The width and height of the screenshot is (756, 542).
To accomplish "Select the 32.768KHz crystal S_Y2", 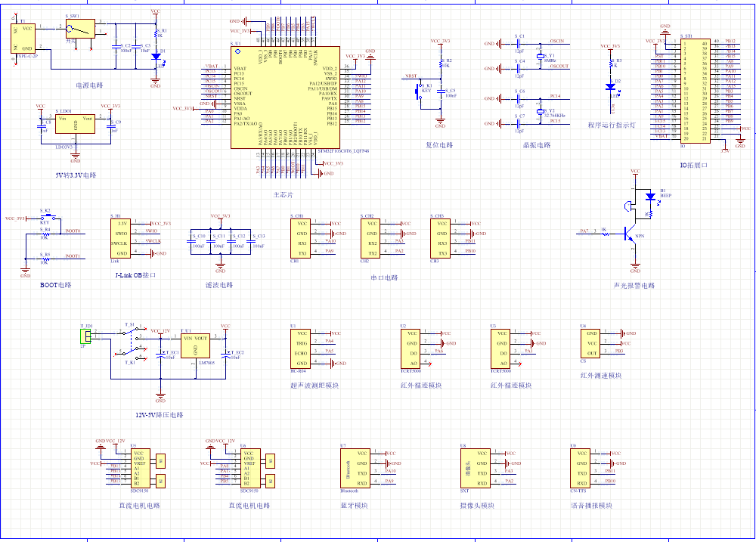I will tap(540, 111).
